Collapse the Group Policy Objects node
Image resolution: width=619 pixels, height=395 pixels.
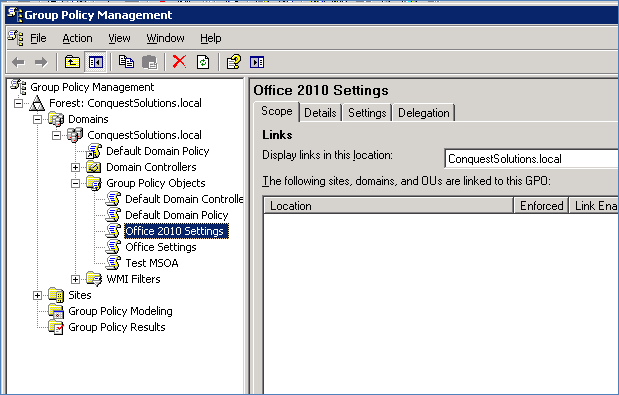[75, 183]
